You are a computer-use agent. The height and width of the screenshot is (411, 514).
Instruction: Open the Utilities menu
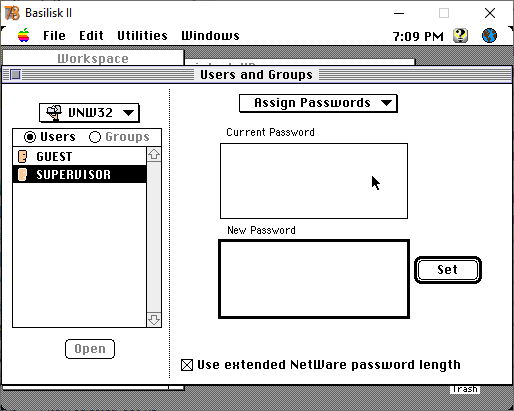pos(142,36)
